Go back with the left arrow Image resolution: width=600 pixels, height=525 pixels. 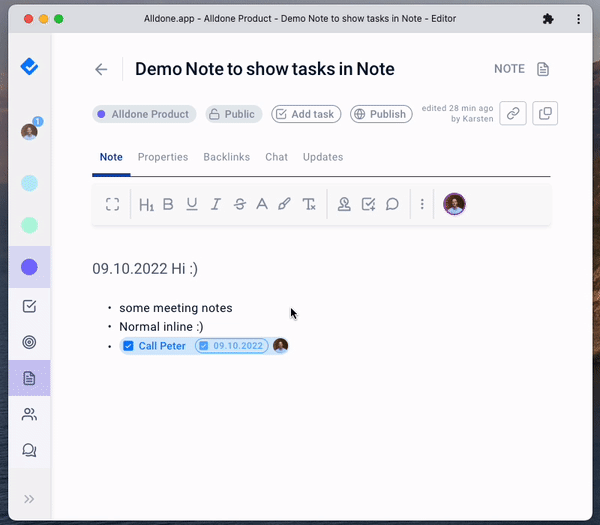point(101,69)
